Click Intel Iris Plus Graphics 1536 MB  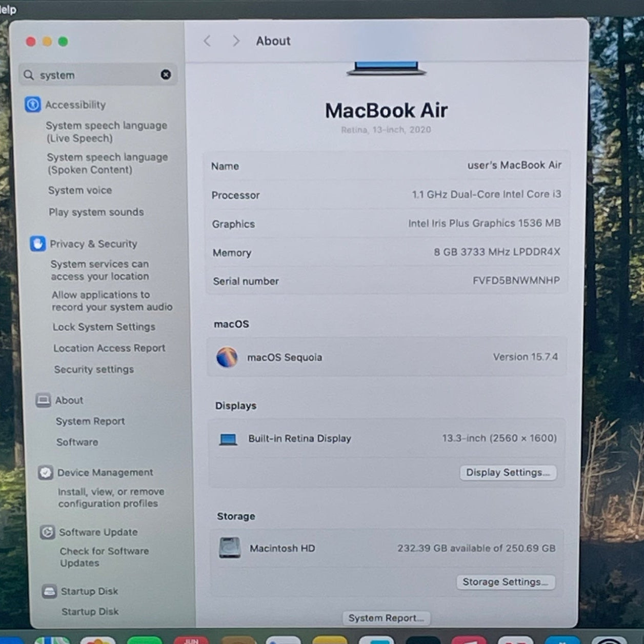[485, 223]
